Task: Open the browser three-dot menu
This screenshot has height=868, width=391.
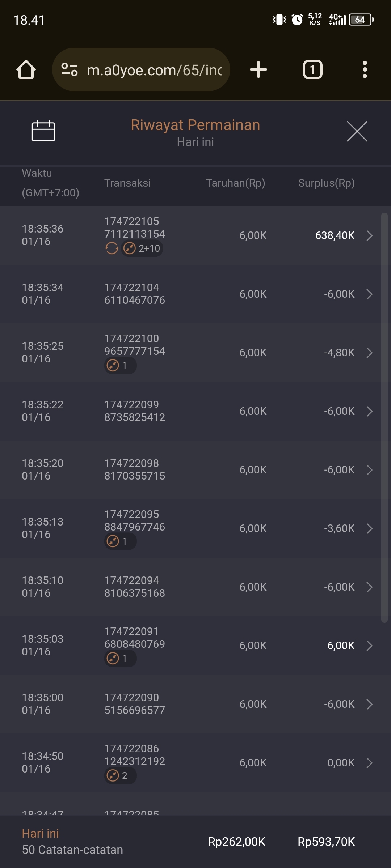Action: [365, 69]
